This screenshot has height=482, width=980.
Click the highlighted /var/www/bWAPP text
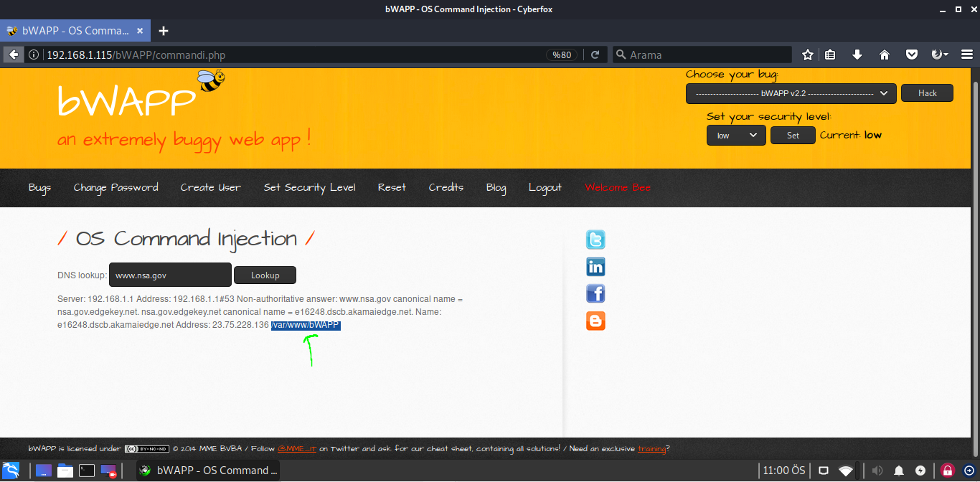tap(306, 325)
